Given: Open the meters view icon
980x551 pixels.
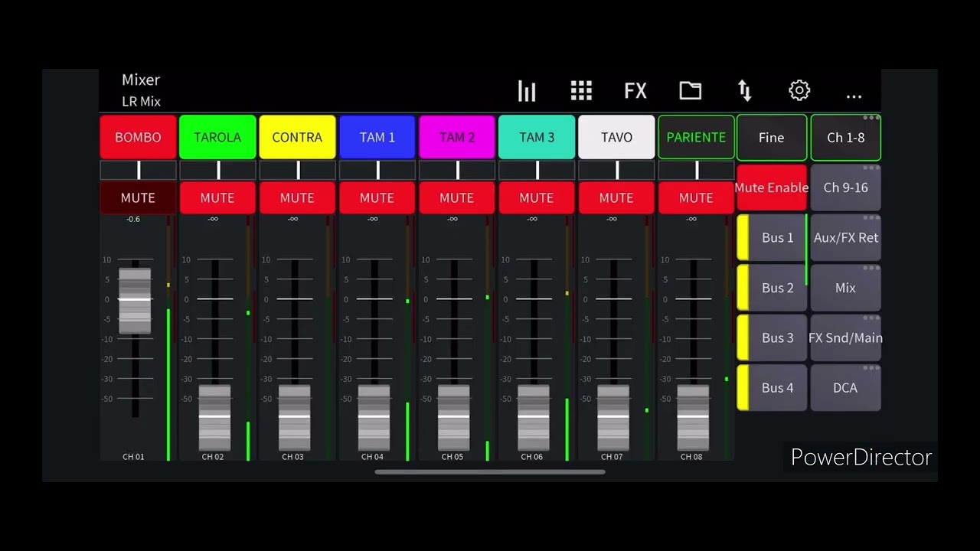Looking at the screenshot, I should tap(527, 91).
